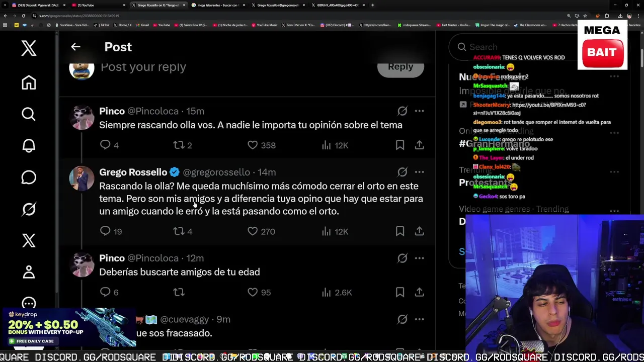
Task: View analytics for Pinco's 2.6K-view post
Action: 326,292
